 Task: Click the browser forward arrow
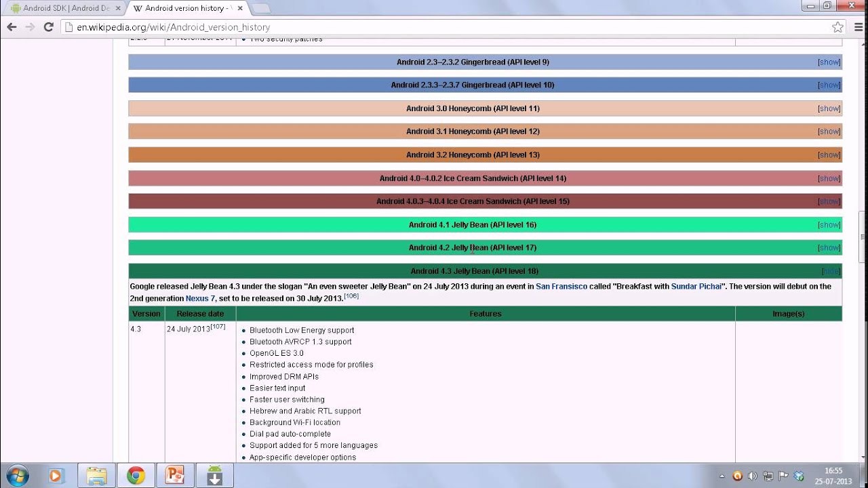(x=30, y=27)
